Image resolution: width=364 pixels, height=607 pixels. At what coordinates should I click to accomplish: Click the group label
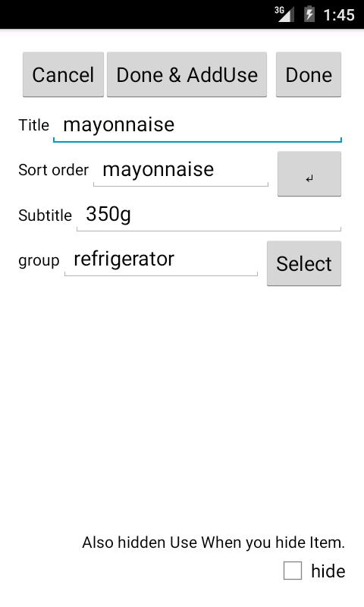tap(39, 260)
